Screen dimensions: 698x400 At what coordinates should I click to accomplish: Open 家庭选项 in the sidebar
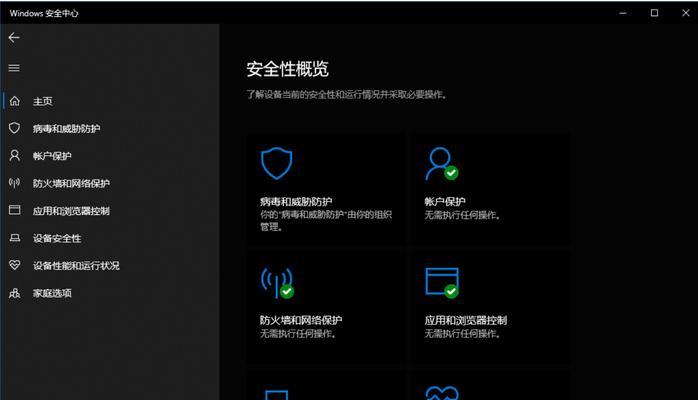(52, 293)
